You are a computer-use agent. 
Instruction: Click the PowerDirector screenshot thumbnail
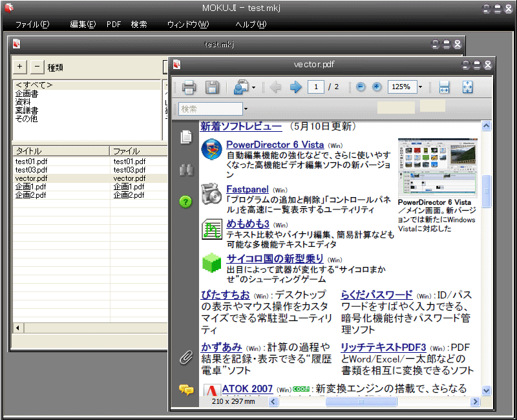pos(438,167)
